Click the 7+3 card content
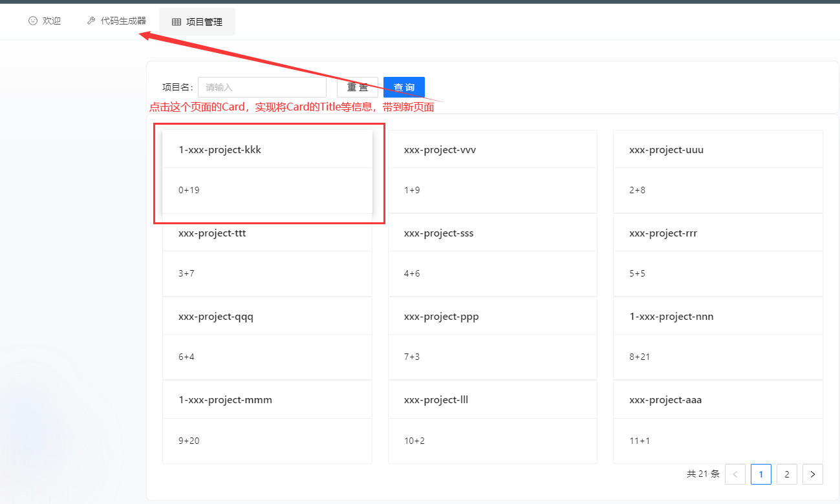Image resolution: width=840 pixels, height=504 pixels. 412,357
